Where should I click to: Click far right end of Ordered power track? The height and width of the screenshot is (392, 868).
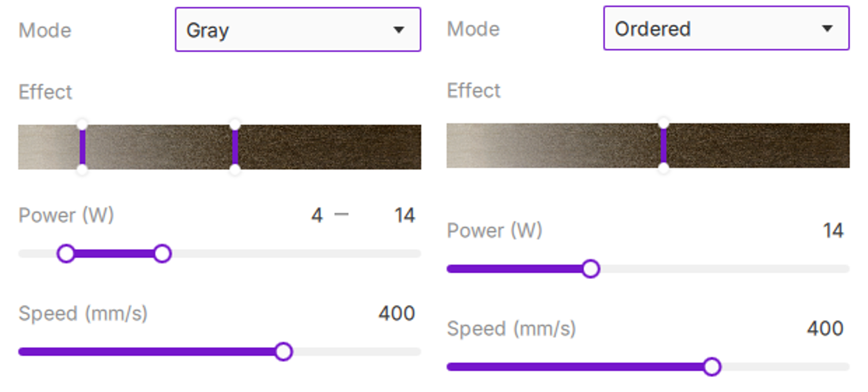[846, 269]
